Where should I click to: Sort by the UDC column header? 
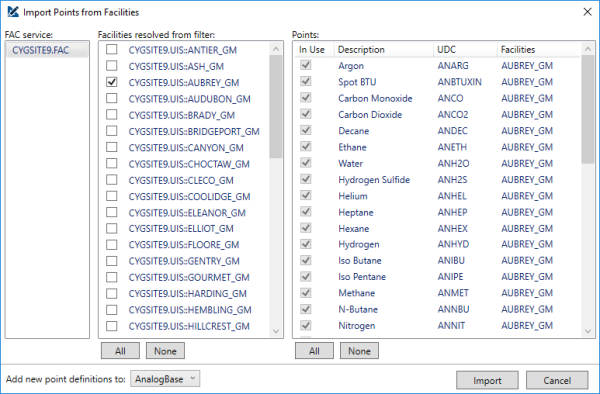coord(465,50)
